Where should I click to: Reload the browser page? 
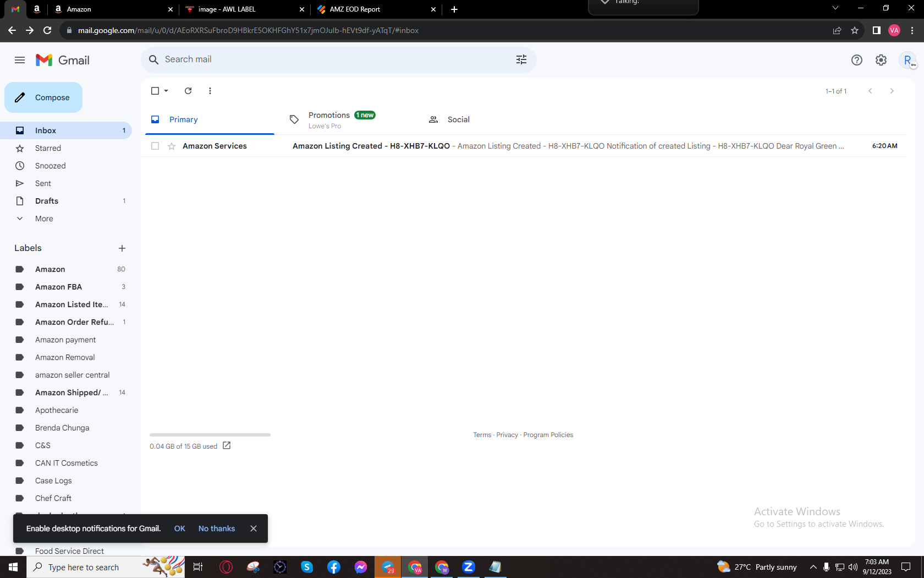click(x=47, y=30)
